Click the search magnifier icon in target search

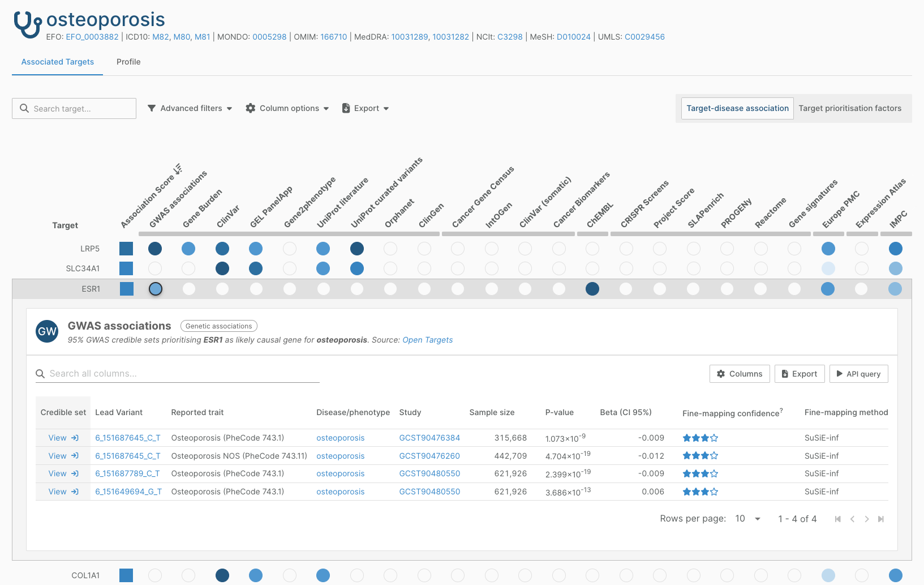pos(24,108)
